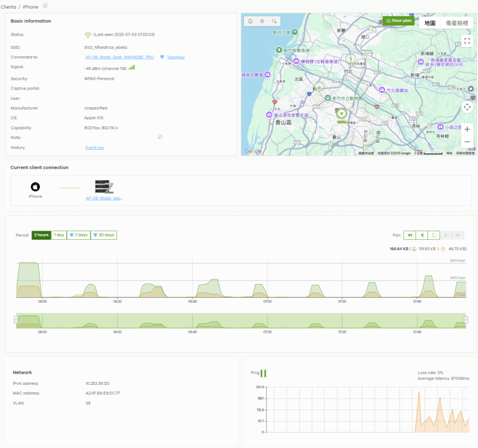Open the Floor plan view

[399, 21]
